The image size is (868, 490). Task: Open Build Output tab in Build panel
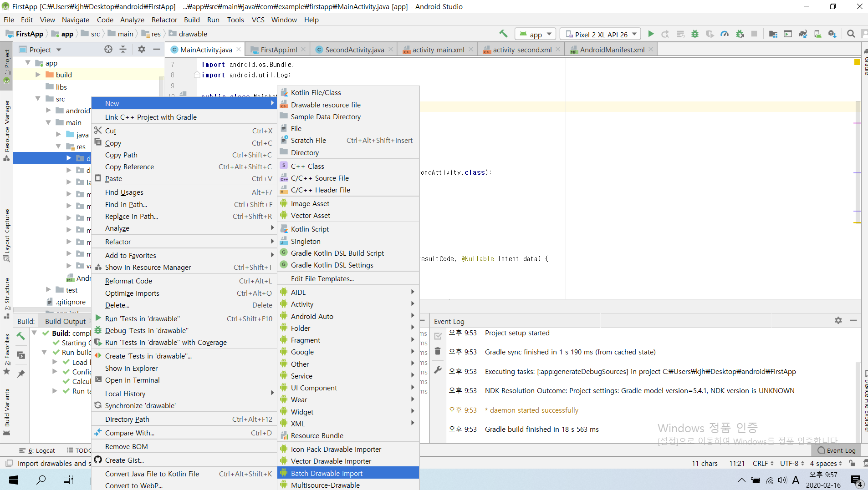point(65,321)
